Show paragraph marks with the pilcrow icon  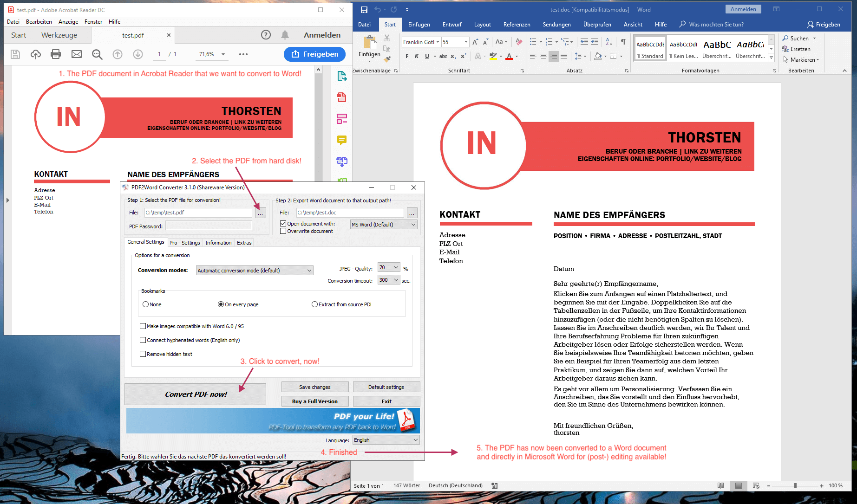[623, 42]
